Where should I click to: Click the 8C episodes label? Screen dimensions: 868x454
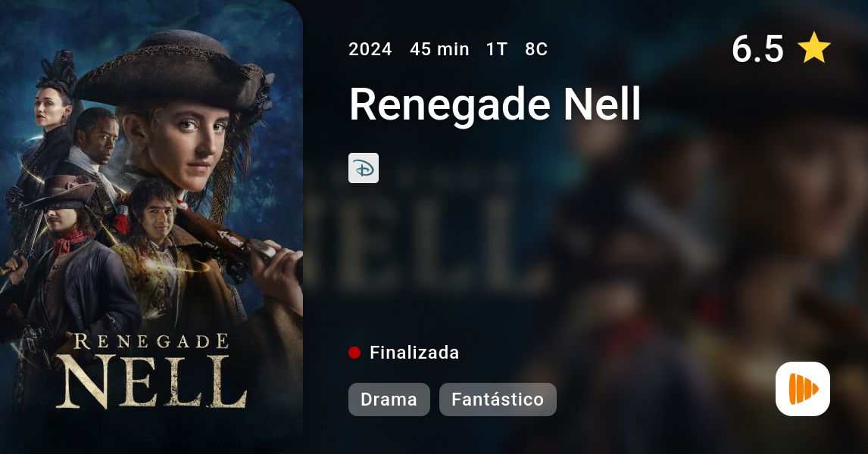536,49
